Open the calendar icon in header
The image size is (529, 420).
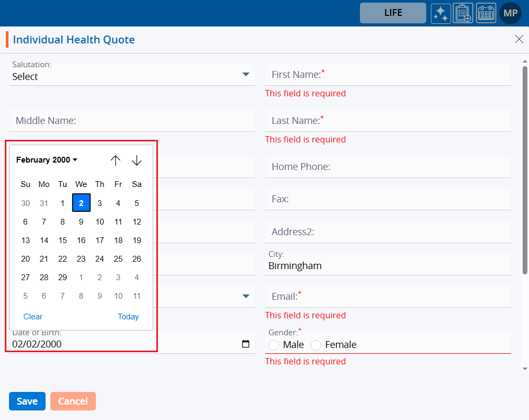(486, 13)
